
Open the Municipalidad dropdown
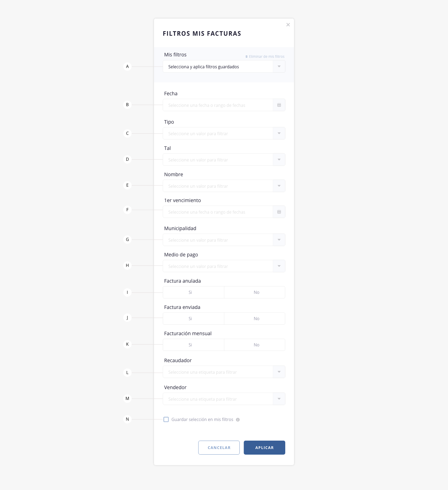coord(224,240)
